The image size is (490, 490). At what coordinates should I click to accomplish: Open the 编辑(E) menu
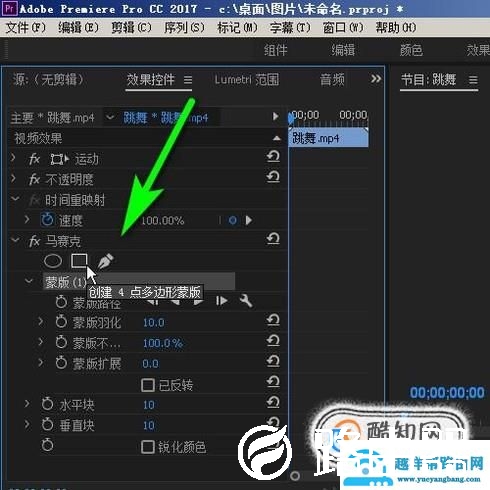(x=78, y=27)
